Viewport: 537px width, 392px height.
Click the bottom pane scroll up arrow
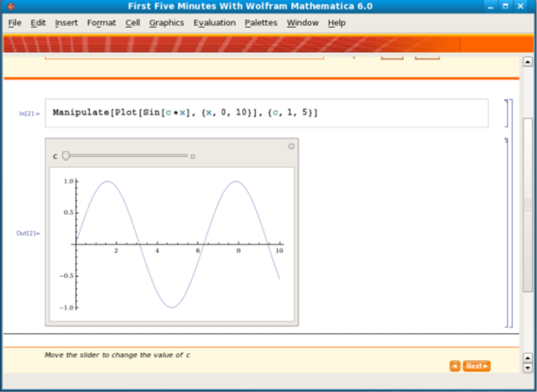coord(528,358)
